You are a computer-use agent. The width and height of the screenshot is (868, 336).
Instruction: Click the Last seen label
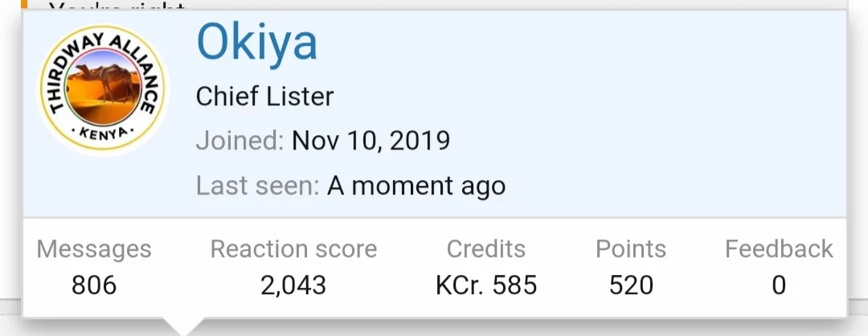coord(257,186)
